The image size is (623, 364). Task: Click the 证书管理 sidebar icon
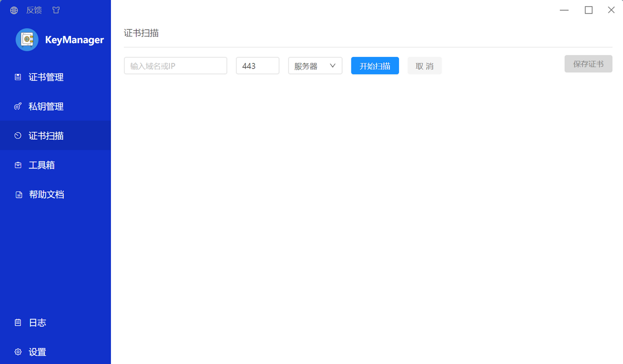(18, 77)
